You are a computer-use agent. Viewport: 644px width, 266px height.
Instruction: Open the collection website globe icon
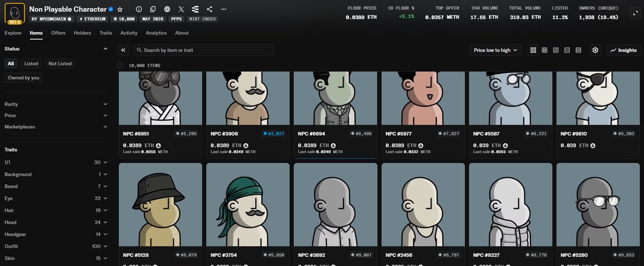(x=167, y=9)
